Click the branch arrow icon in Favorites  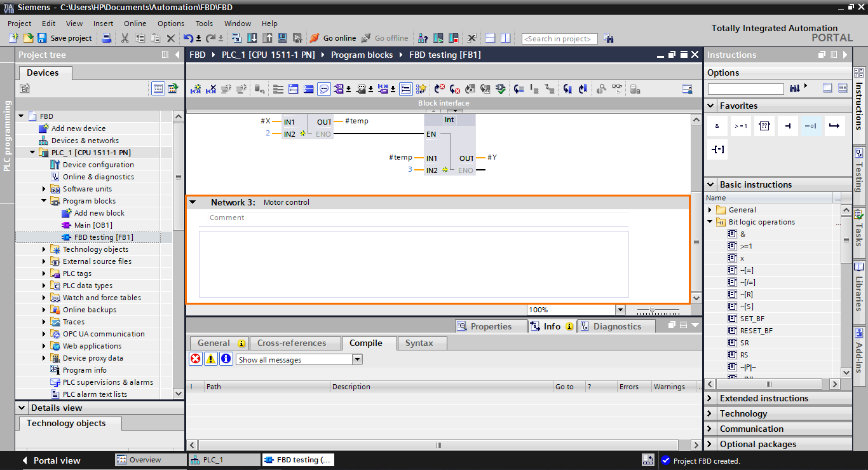pos(835,126)
